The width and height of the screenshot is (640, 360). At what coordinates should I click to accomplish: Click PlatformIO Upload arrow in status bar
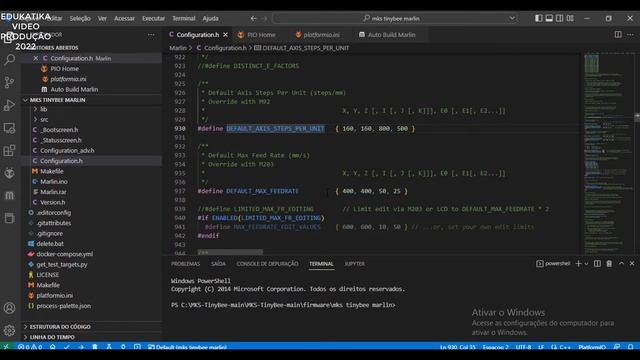pos(81,347)
